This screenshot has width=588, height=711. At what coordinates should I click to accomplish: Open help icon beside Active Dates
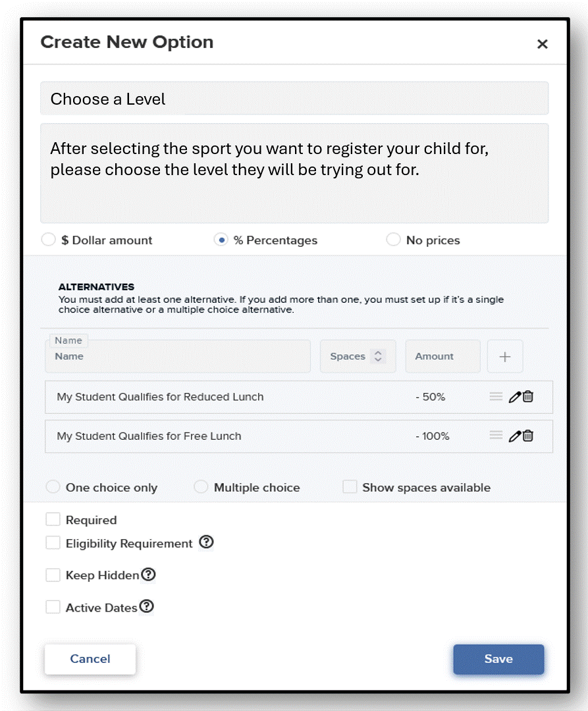pos(146,607)
